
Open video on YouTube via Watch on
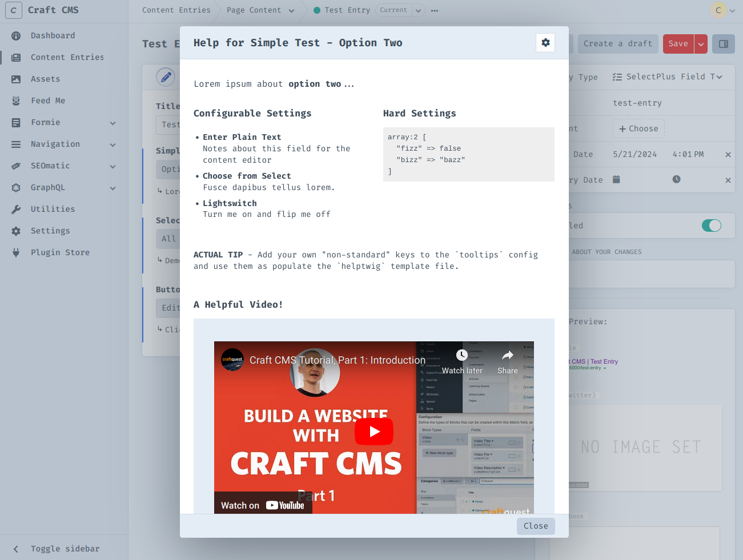point(263,505)
